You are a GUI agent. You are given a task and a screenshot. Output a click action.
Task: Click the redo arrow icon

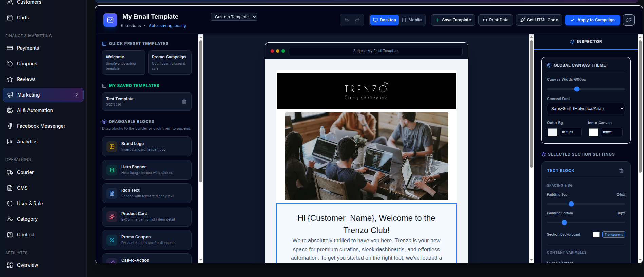(357, 20)
